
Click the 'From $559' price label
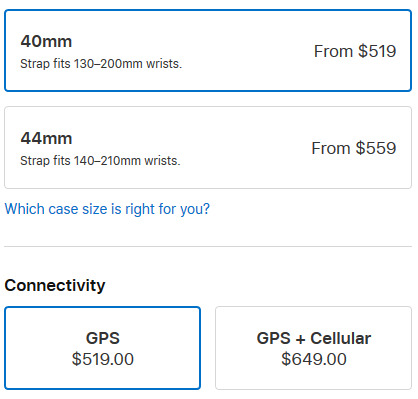pyautogui.click(x=354, y=148)
